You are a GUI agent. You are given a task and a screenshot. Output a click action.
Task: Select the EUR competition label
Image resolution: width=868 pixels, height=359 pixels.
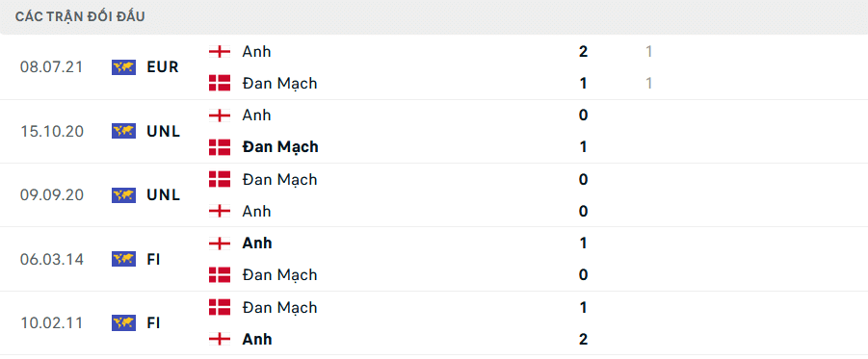click(x=163, y=67)
